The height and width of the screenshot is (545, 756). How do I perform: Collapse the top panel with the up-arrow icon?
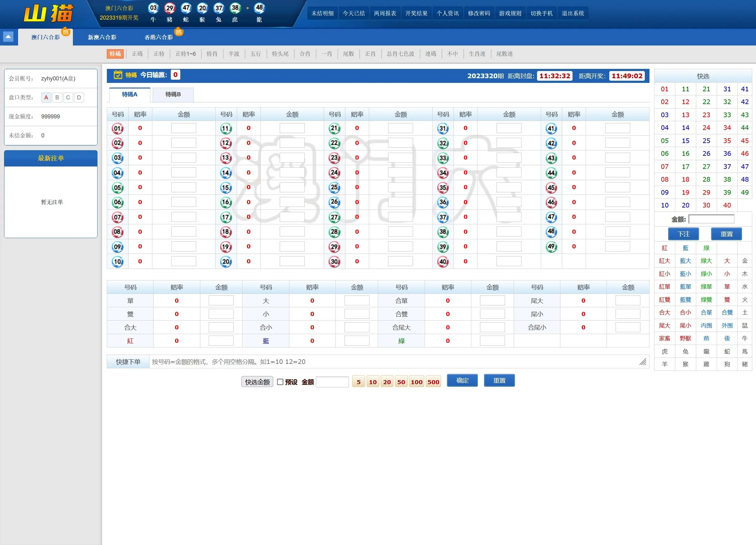coord(8,36)
